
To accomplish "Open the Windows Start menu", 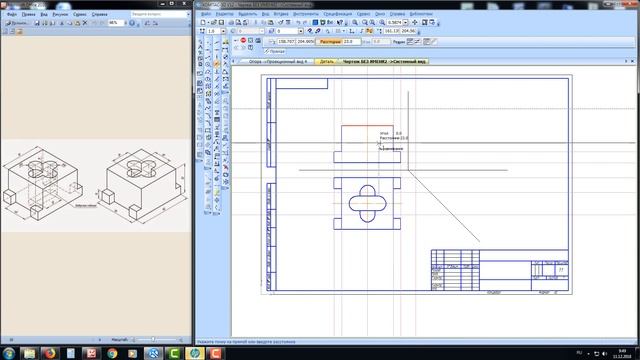I will pos(9,353).
